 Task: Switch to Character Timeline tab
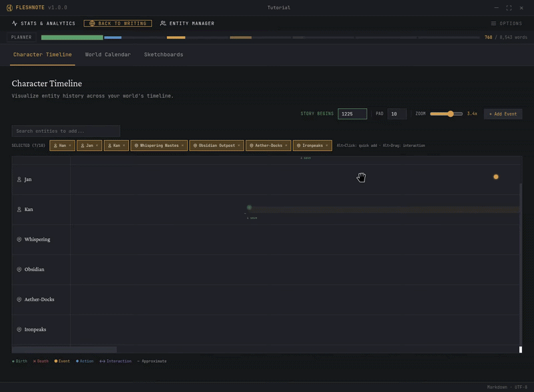click(43, 55)
